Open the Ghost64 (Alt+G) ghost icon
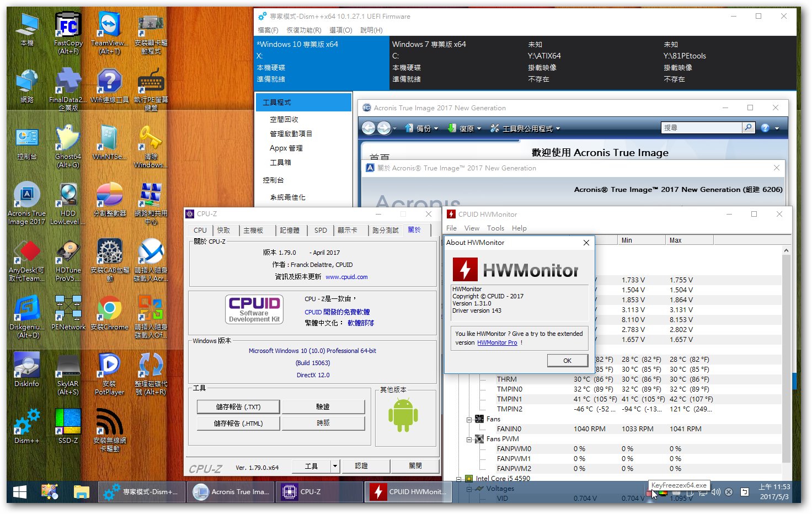This screenshot has width=812, height=514. coord(68,147)
